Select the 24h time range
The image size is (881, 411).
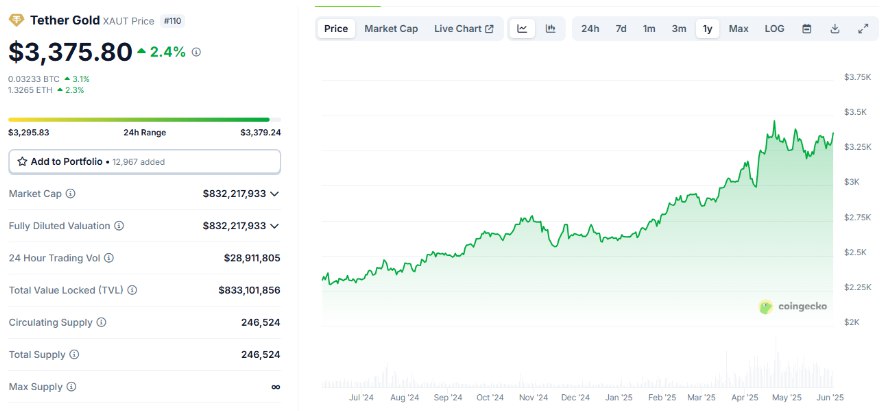[x=590, y=29]
